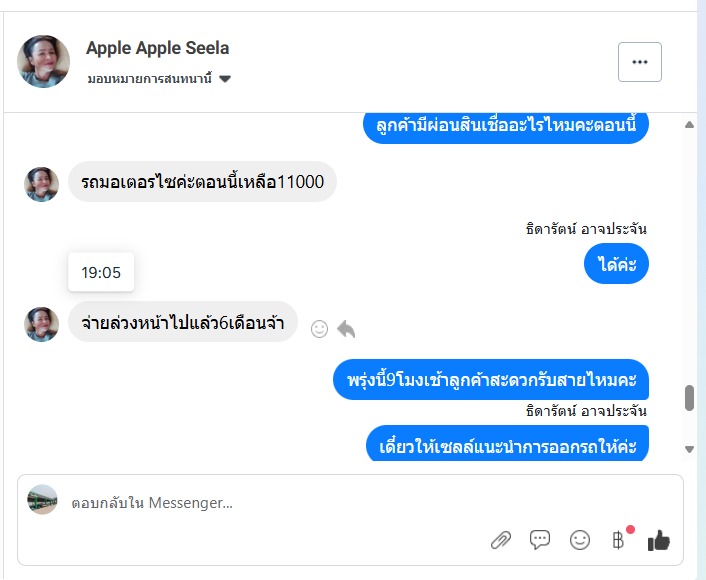The width and height of the screenshot is (706, 580).
Task: Open saved replies speech bubble icon
Action: click(x=540, y=540)
